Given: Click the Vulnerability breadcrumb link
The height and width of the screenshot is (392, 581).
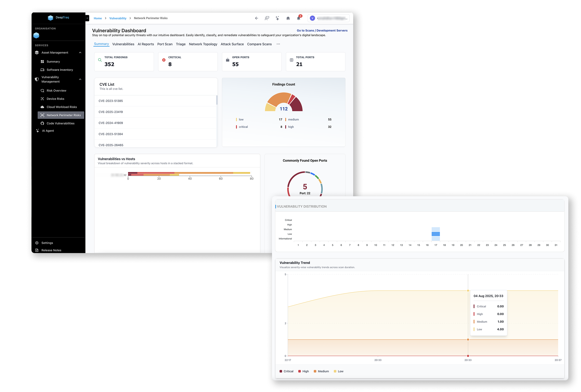Looking at the screenshot, I should (118, 18).
